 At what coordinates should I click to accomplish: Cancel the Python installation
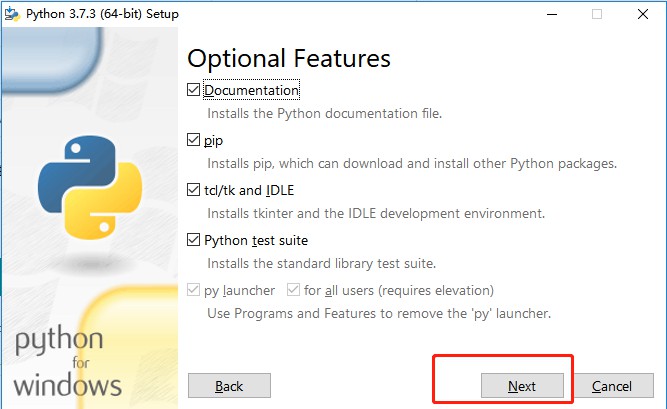[x=611, y=386]
